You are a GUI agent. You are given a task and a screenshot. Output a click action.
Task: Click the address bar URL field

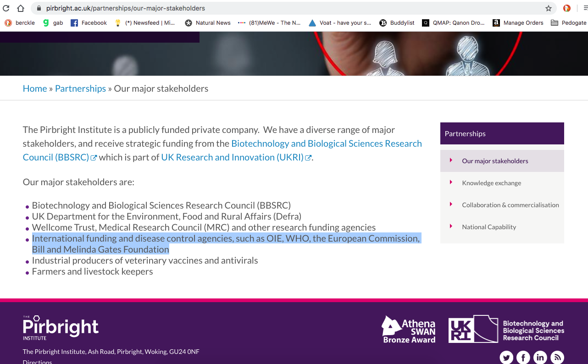click(x=294, y=8)
